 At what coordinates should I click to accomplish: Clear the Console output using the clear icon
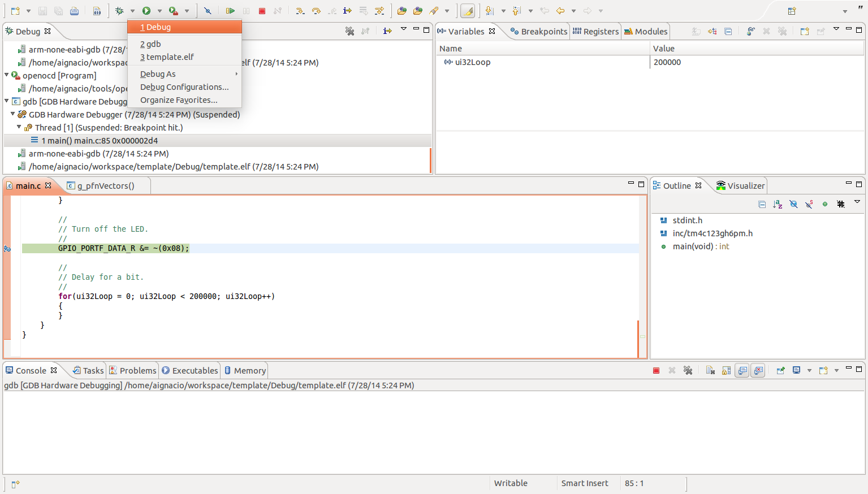pos(710,370)
